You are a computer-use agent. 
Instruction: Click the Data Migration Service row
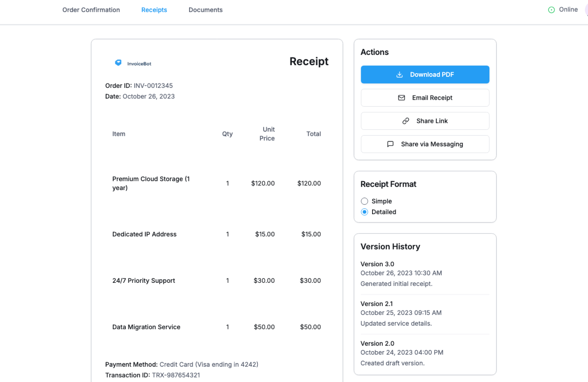(146, 327)
